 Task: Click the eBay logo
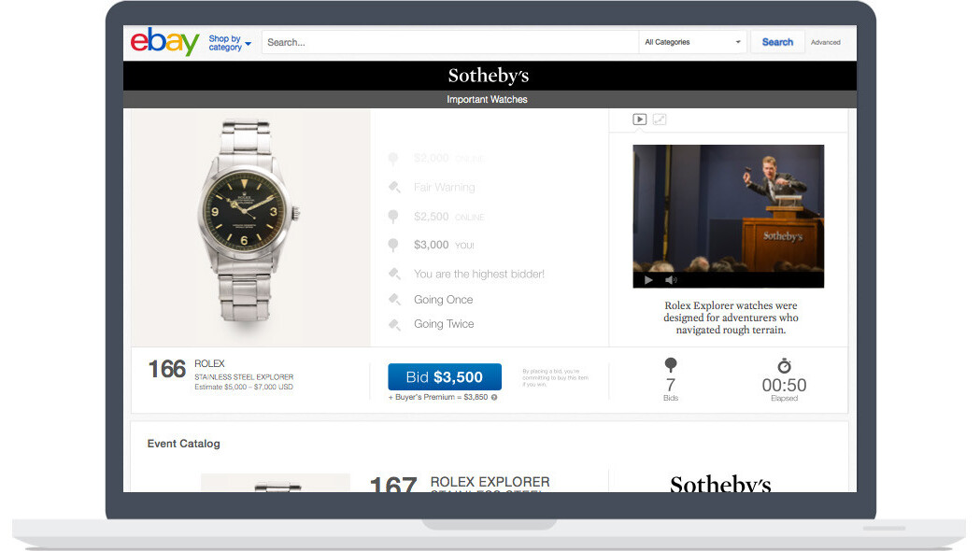pos(164,42)
